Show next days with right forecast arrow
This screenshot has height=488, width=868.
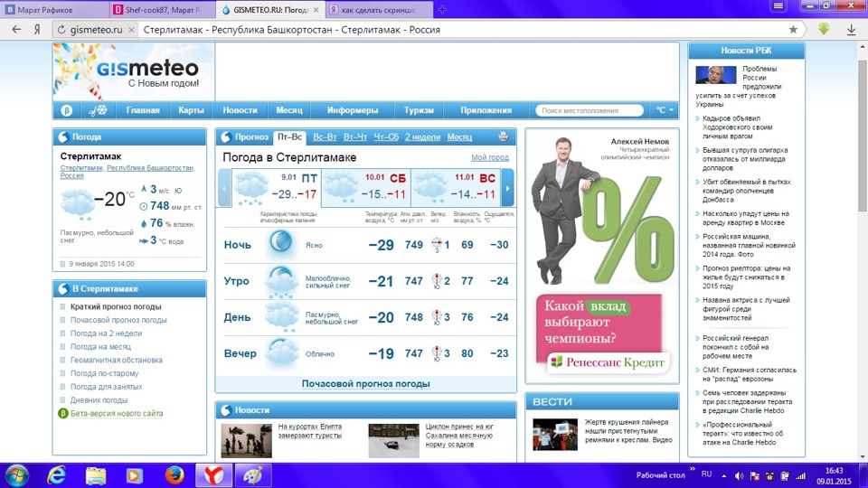pyautogui.click(x=507, y=188)
